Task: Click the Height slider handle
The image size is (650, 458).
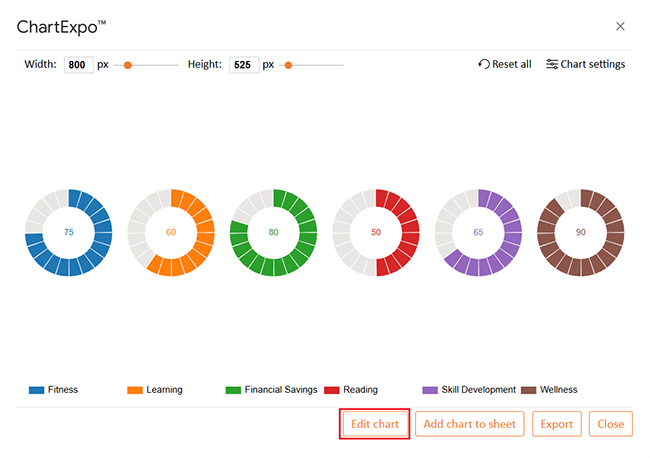Action: 288,65
